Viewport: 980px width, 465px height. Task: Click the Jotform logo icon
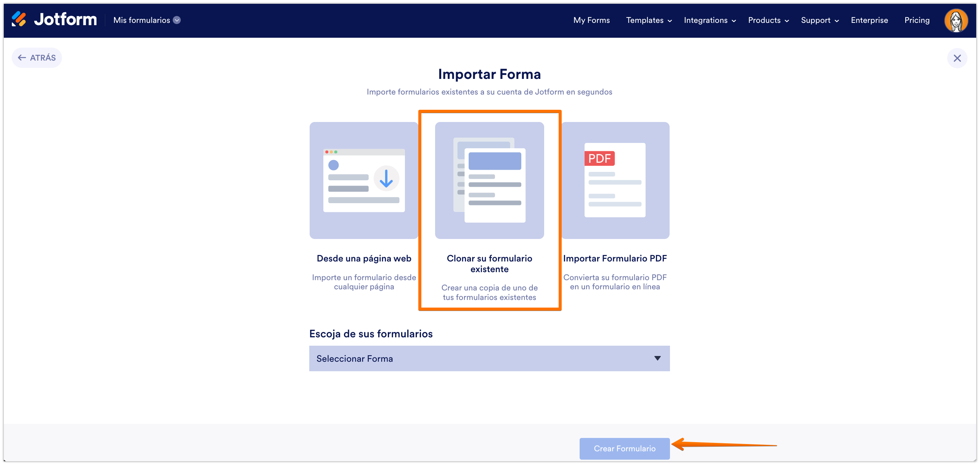(x=19, y=19)
